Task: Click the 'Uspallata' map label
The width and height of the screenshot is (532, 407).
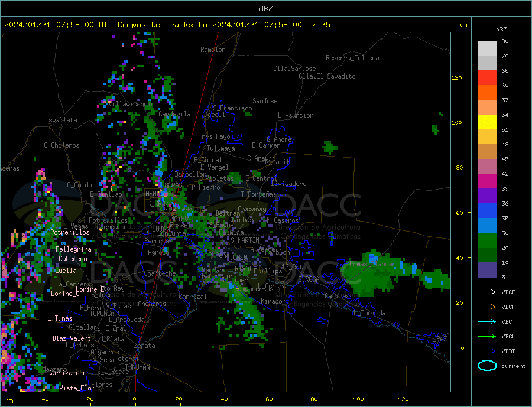Action: (x=61, y=120)
